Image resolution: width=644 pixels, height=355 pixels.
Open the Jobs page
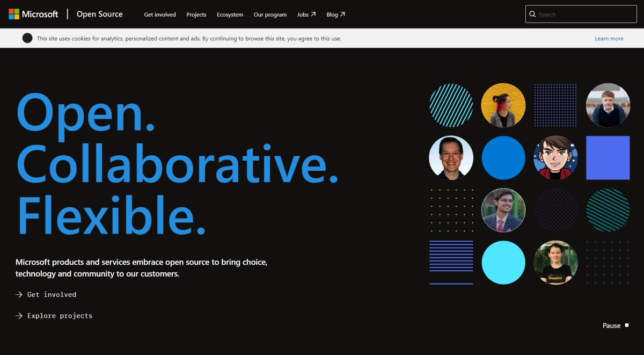303,15
